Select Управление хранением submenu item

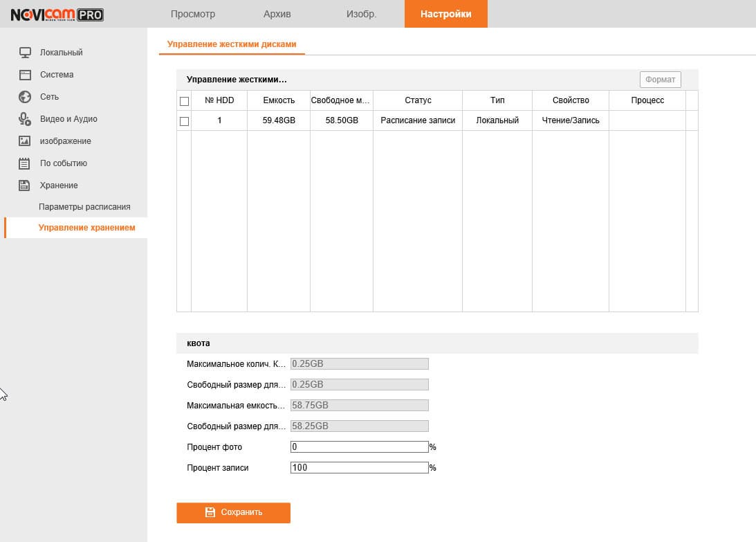point(86,228)
